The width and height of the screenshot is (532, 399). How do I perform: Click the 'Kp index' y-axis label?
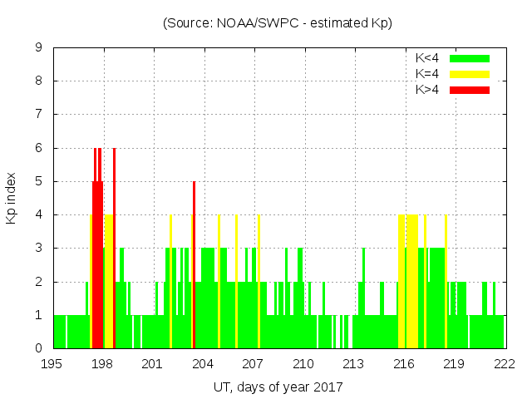tap(12, 198)
